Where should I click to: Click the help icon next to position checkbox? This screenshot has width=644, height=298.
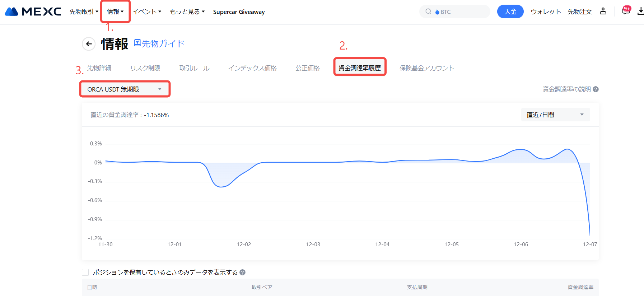242,273
